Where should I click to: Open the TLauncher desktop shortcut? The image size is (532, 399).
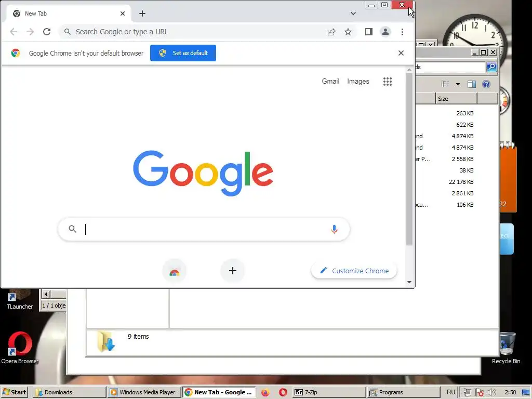(x=20, y=299)
